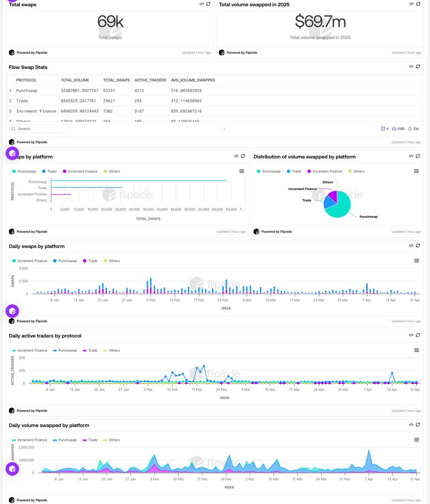Screen dimensions: 430x504
Task: Open code view for Swaps by platform chart
Action: [x=236, y=156]
